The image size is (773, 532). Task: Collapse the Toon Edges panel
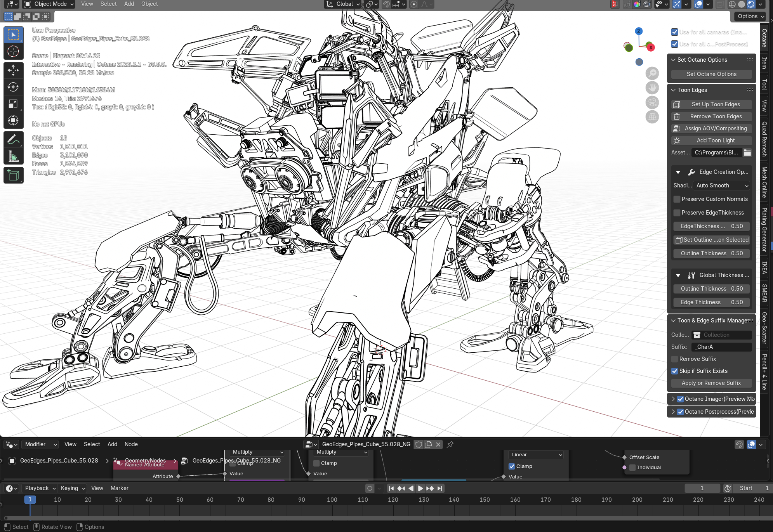(x=673, y=90)
